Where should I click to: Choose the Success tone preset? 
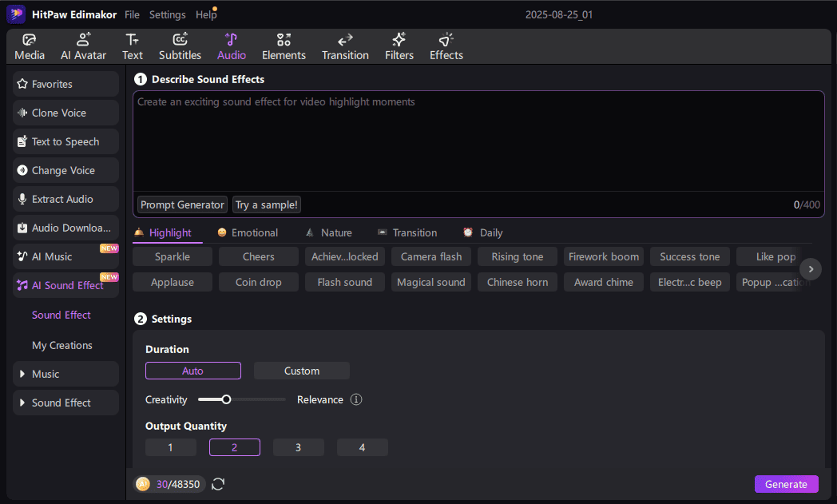pos(690,257)
